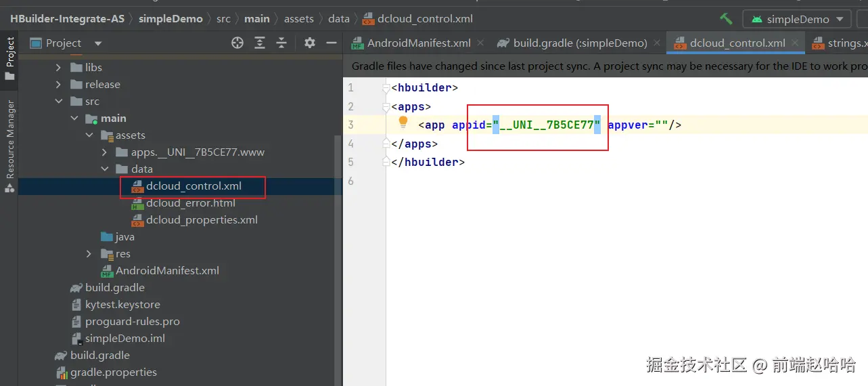Click the assets breadcrumb
This screenshot has height=386, width=868.
pyautogui.click(x=299, y=19)
